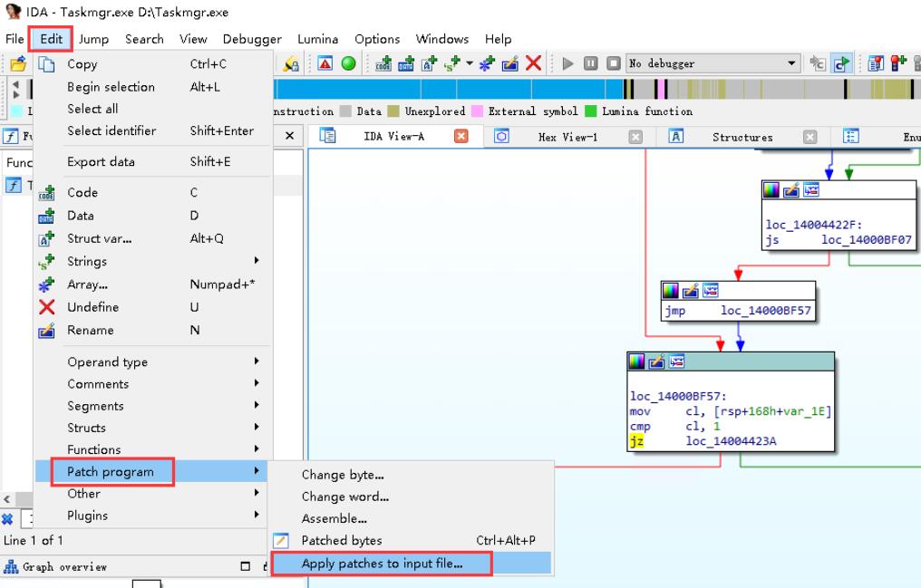Screen dimensions: 921x588
Task: Select Assemble from Patch program submenu
Action: pyautogui.click(x=411, y=519)
